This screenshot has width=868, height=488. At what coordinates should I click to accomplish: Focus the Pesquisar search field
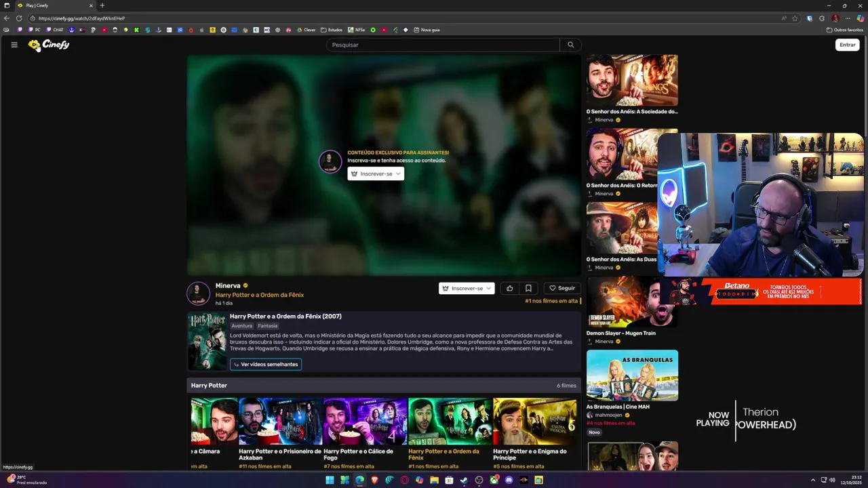tap(443, 45)
